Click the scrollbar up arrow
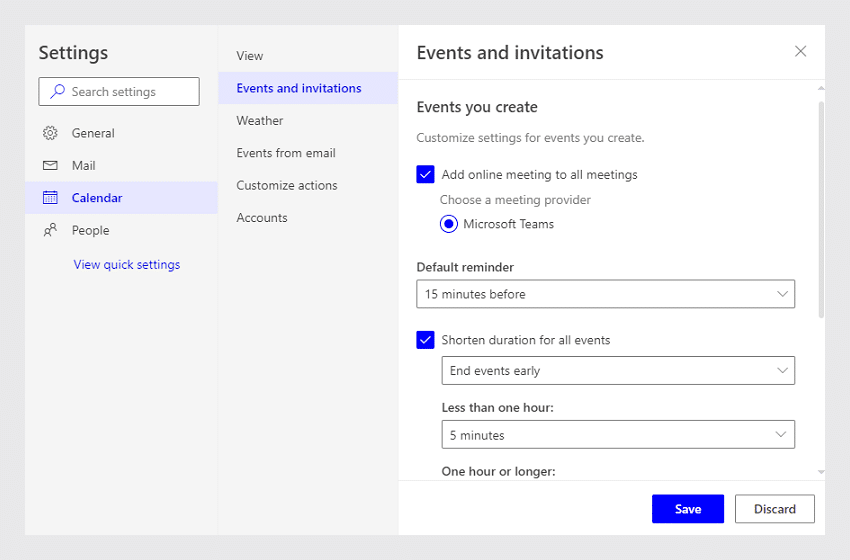850x560 pixels. point(821,87)
